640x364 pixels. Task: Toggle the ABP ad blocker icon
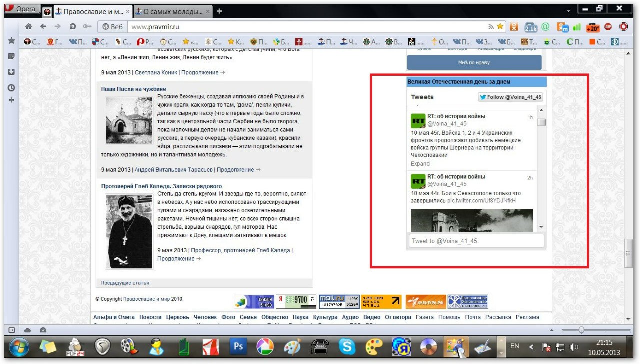click(608, 27)
